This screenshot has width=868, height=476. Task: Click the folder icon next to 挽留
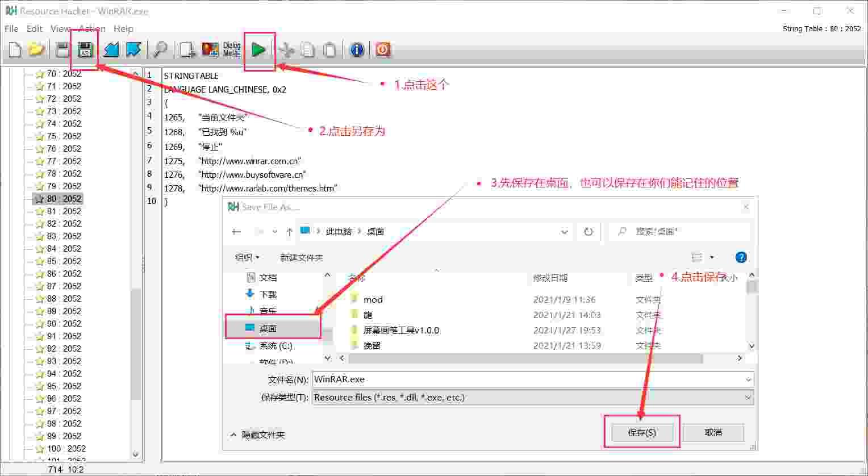354,345
